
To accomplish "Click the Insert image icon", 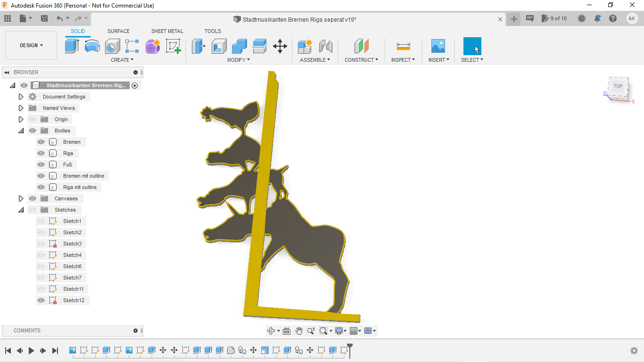I will 438,46.
